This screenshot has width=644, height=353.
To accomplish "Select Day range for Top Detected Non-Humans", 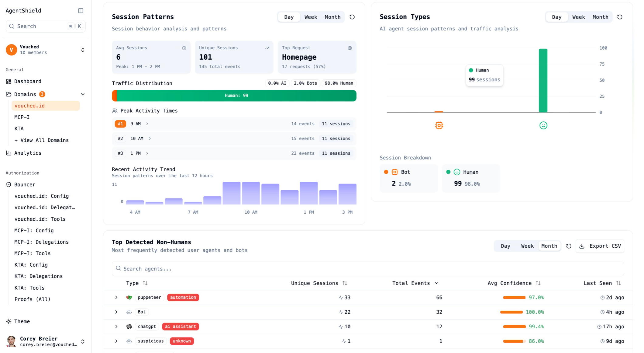I will click(x=505, y=246).
